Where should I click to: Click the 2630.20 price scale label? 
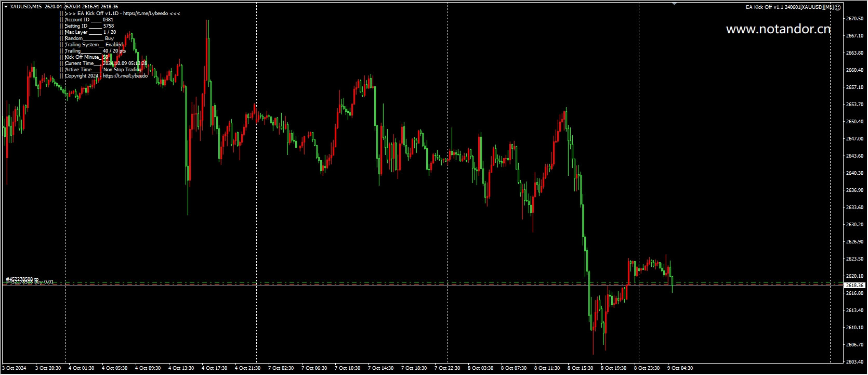[854, 225]
